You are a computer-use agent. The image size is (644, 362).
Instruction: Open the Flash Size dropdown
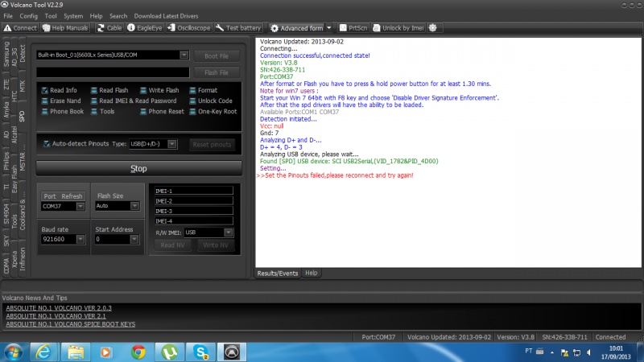coord(134,206)
